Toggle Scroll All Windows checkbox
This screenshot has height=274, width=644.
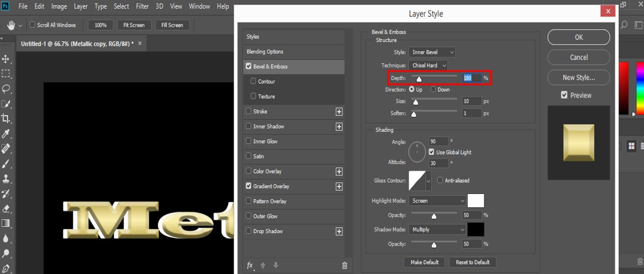[x=32, y=25]
